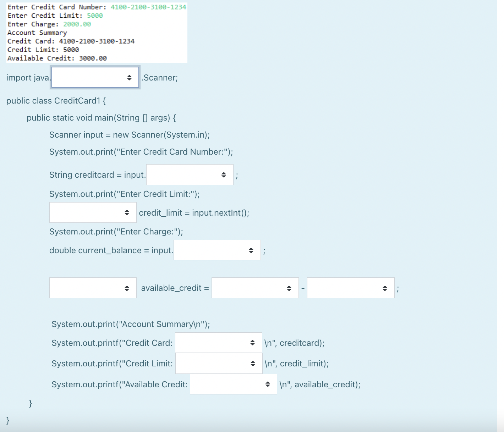Image resolution: width=504 pixels, height=432 pixels.
Task: Open second operand dropdown after minus sign
Action: [x=351, y=288]
